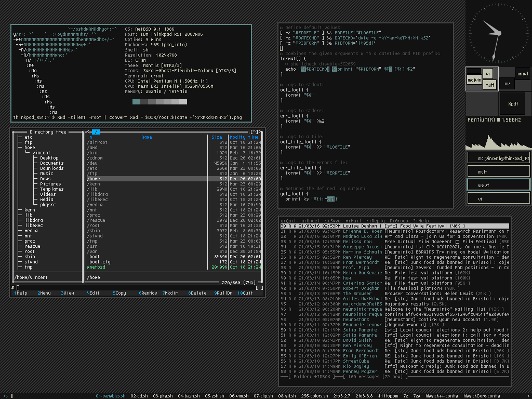Select Documents in the directory tree
This screenshot has height=399, width=532.
point(51,163)
